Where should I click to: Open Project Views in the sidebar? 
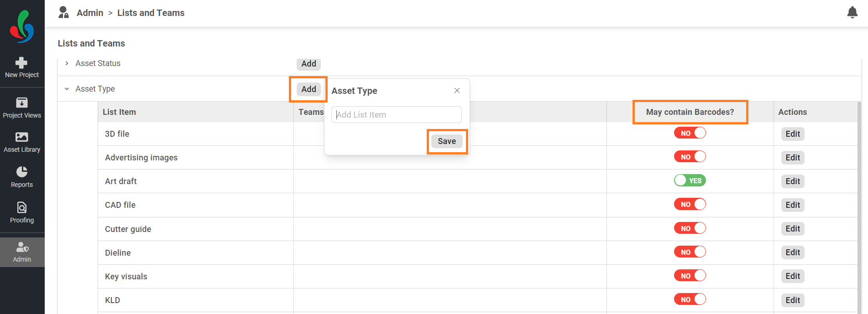(22, 108)
